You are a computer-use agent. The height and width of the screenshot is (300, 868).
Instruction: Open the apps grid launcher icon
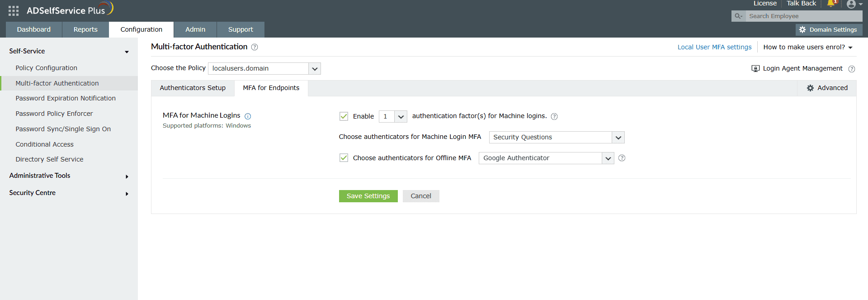coord(14,11)
